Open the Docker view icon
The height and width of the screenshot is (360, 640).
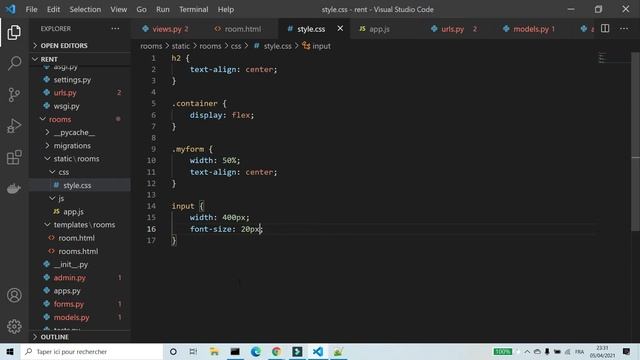pyautogui.click(x=14, y=189)
